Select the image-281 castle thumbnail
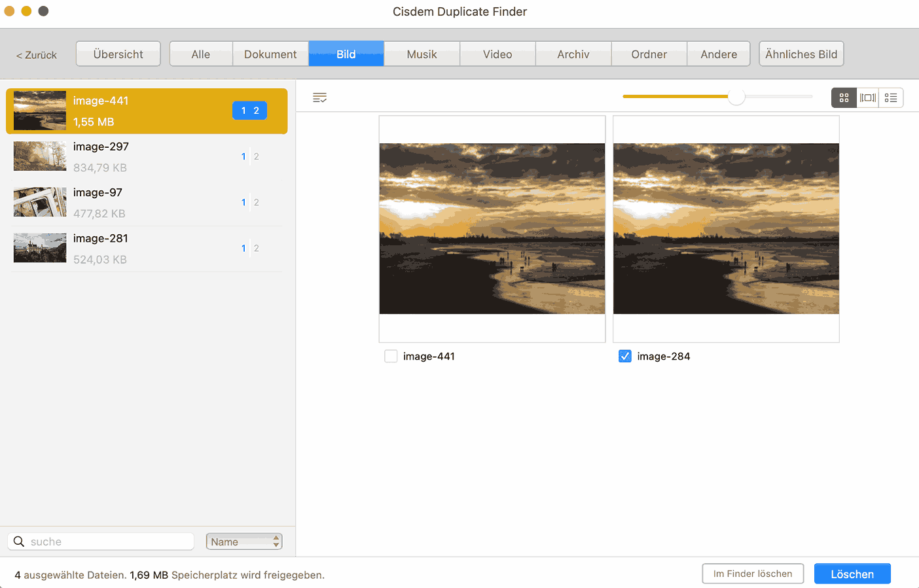 [40, 248]
